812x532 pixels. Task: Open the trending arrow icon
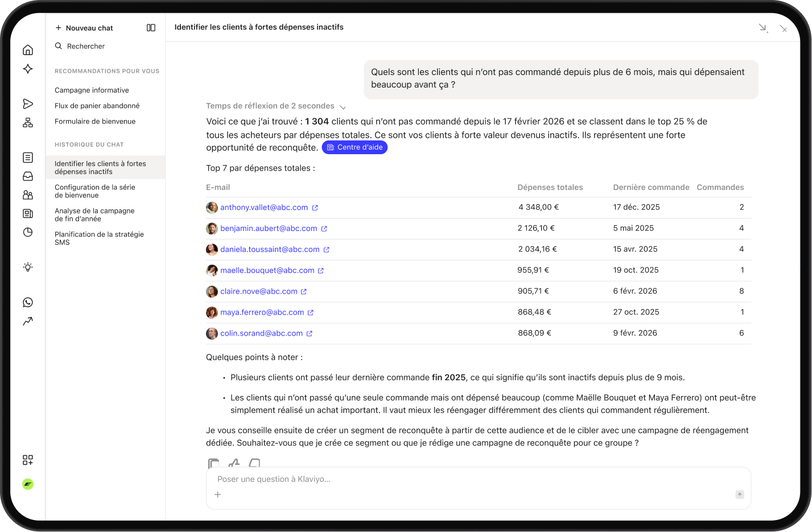point(28,321)
